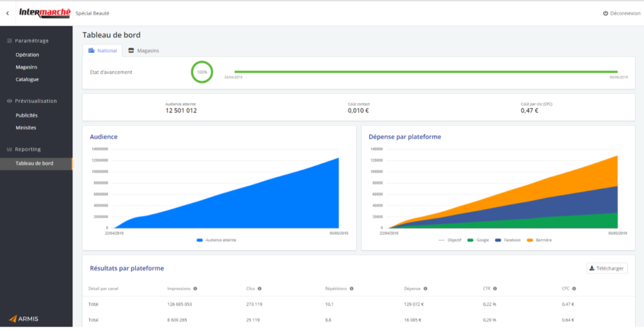
Task: Click the info icon next to Dépense
Action: tap(425, 289)
